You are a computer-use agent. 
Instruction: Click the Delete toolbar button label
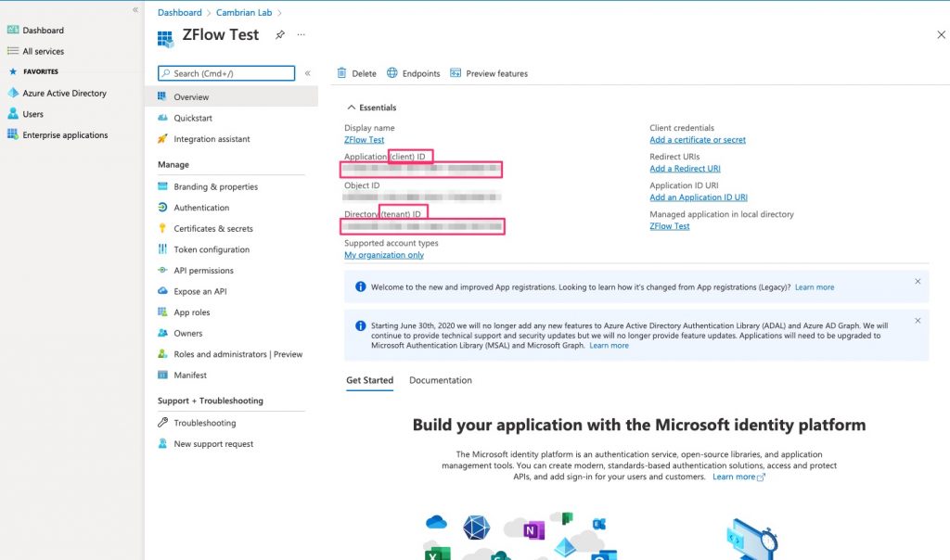coord(364,73)
